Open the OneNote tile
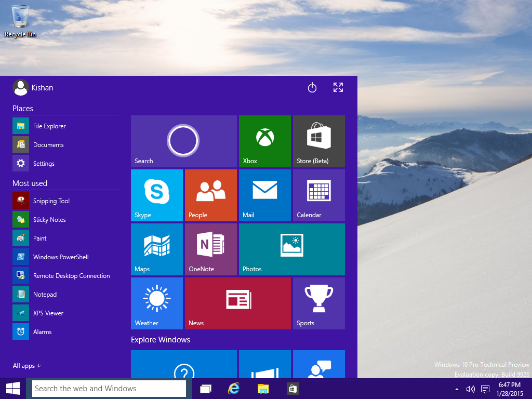The width and height of the screenshot is (532, 399). (x=211, y=249)
